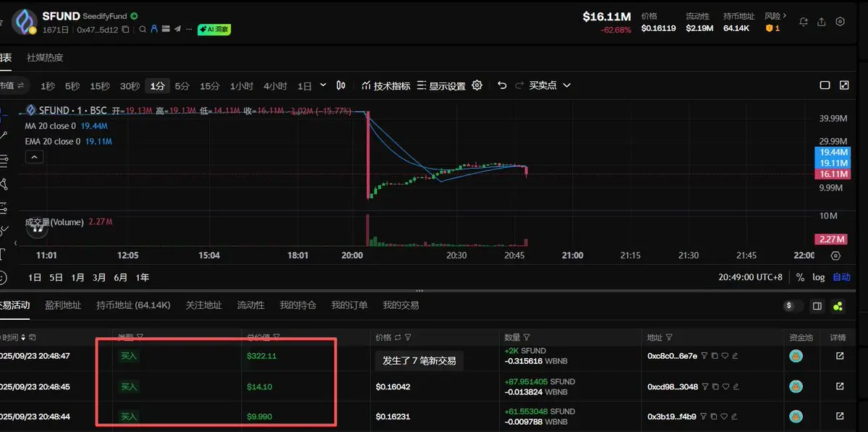Switch to the 社媒热度 tab
Image resolution: width=868 pixels, height=432 pixels.
coord(45,57)
